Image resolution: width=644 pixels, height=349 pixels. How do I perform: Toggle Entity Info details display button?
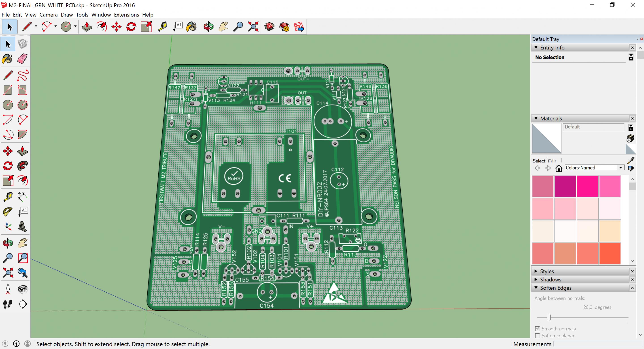pos(631,57)
